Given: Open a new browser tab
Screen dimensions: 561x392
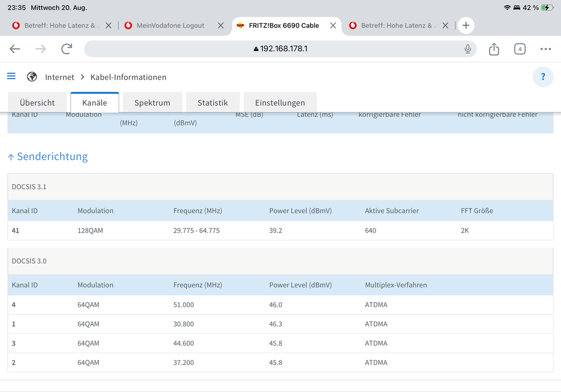Looking at the screenshot, I should [x=466, y=25].
